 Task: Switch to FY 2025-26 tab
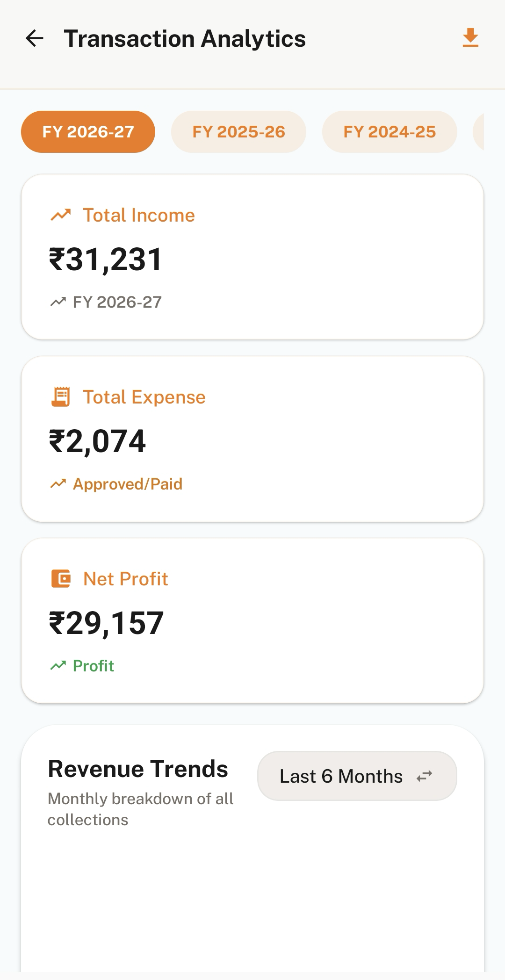tap(238, 132)
